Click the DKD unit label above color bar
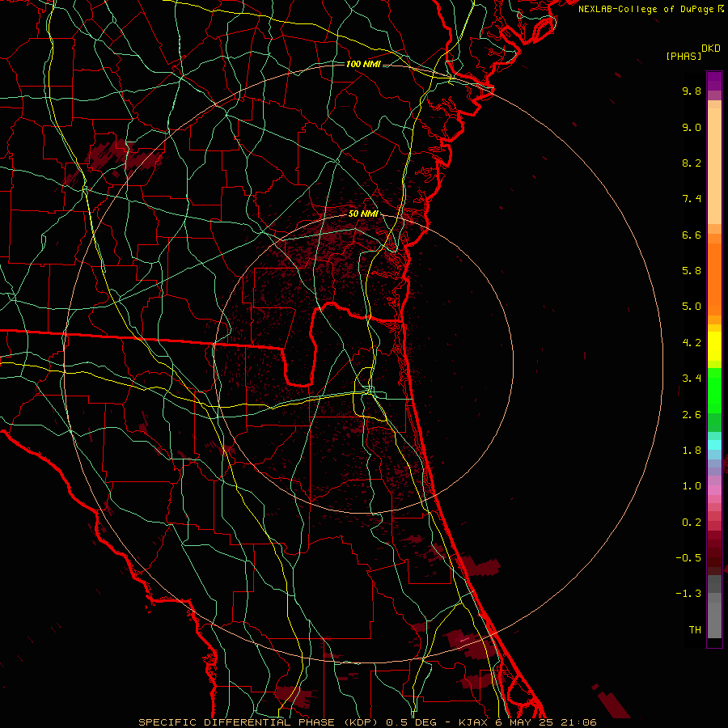The height and width of the screenshot is (728, 728). tap(711, 49)
